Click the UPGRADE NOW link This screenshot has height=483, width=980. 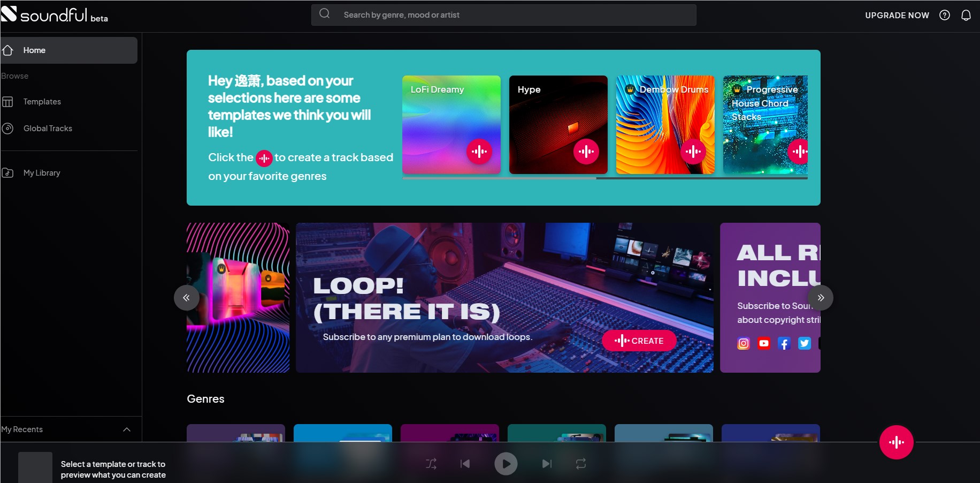tap(897, 16)
